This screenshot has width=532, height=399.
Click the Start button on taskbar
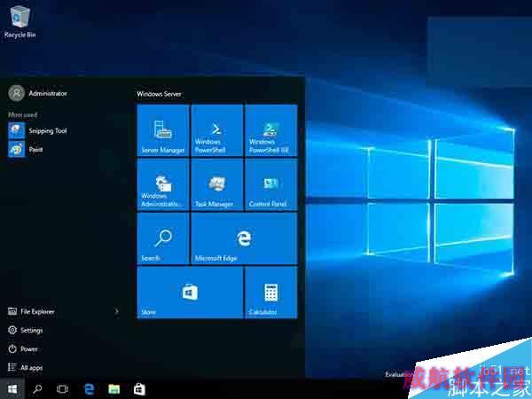[x=12, y=388]
